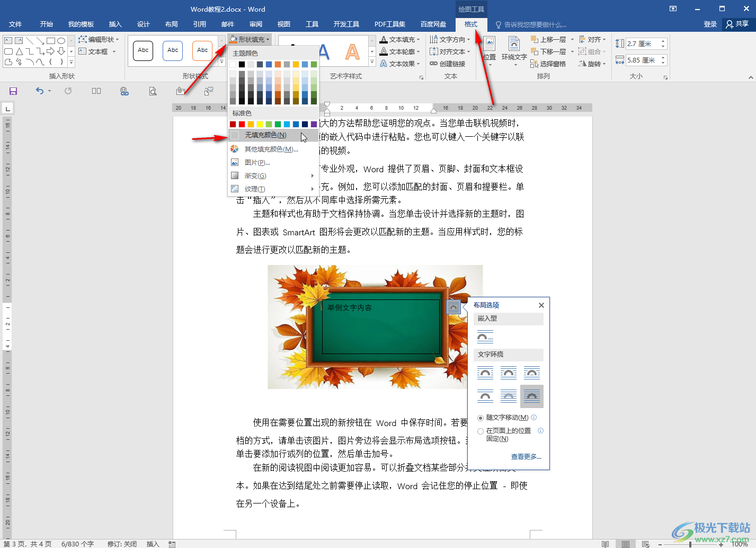Pick the standard red color swatch
756x548 pixels.
[x=242, y=125]
